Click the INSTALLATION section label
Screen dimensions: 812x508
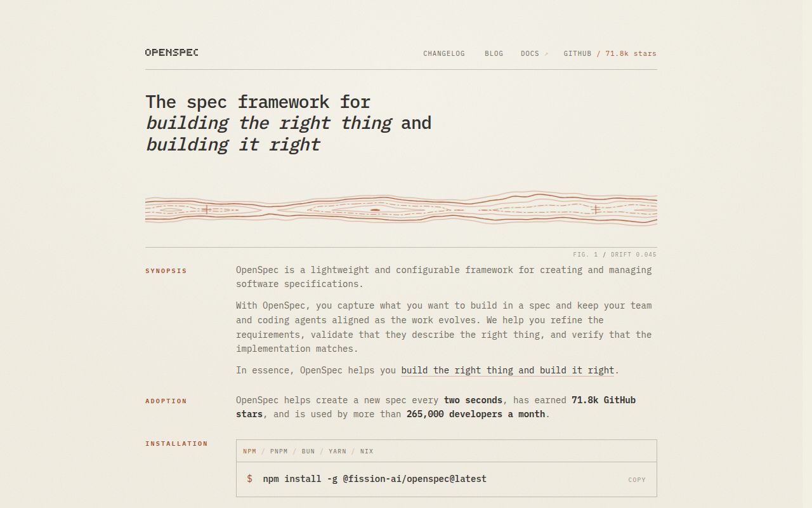pyautogui.click(x=176, y=444)
